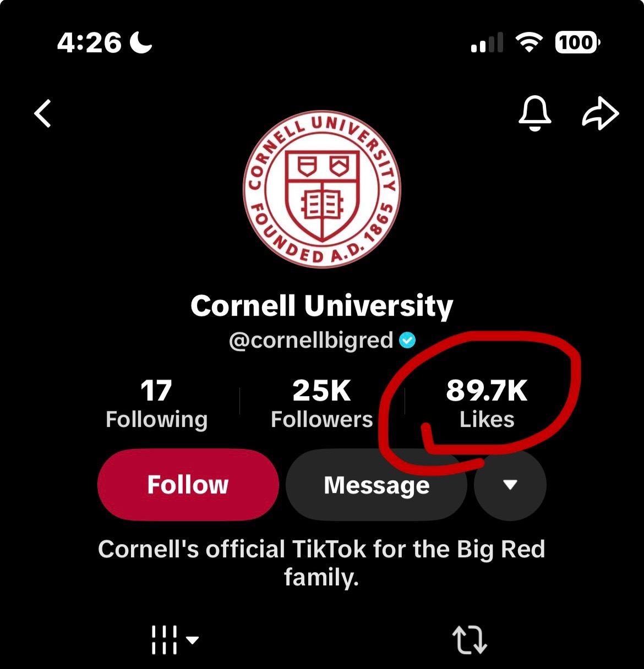Tap the moon Focus icon by the clock
The height and width of the screenshot is (669, 644).
click(141, 42)
